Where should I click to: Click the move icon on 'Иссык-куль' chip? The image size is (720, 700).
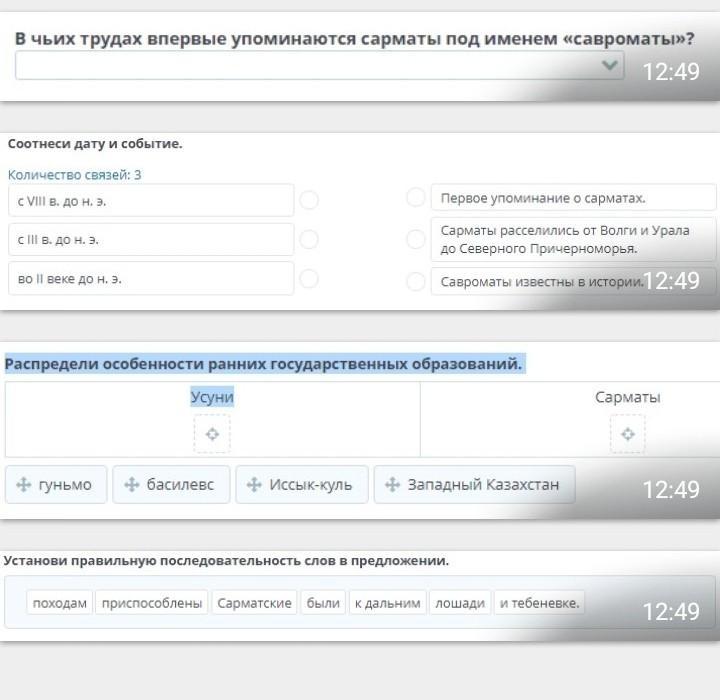pyautogui.click(x=255, y=485)
